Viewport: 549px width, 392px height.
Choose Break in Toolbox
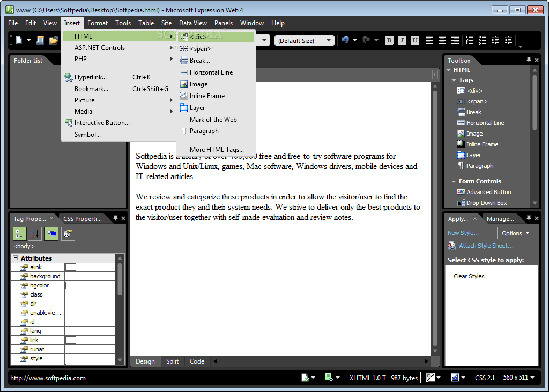pyautogui.click(x=469, y=112)
